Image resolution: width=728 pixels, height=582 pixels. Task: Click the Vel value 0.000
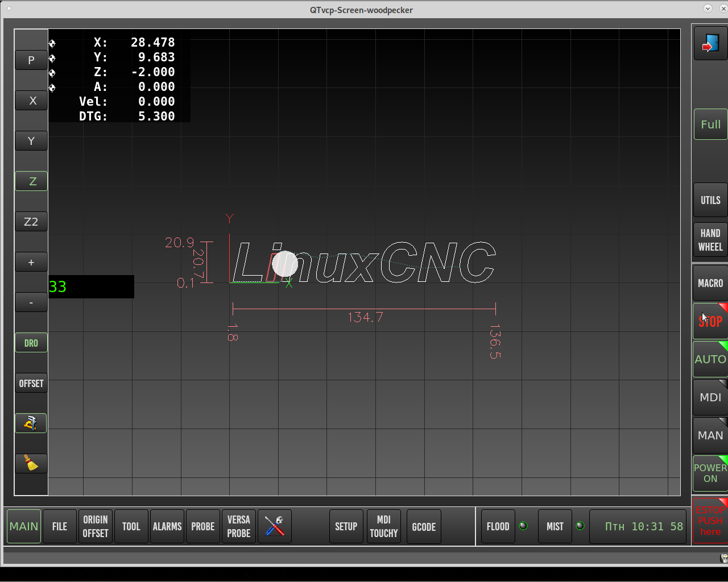click(156, 102)
